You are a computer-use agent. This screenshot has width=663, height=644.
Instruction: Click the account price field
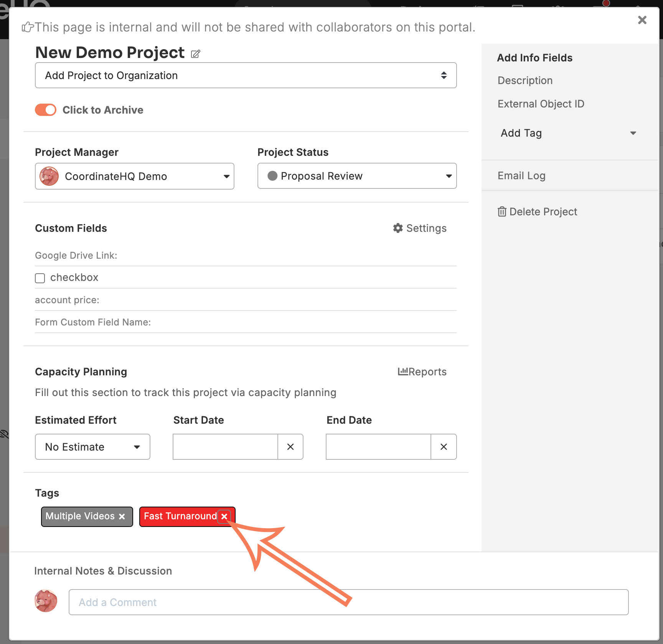point(246,300)
